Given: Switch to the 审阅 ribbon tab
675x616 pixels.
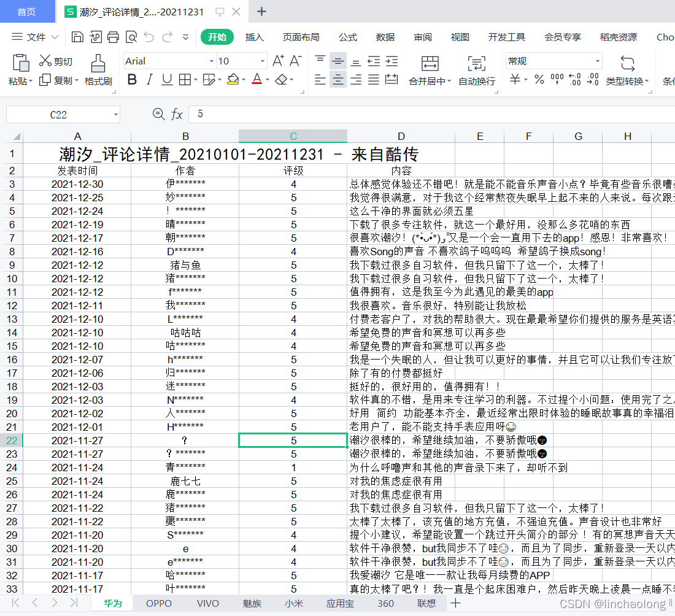Looking at the screenshot, I should [423, 37].
